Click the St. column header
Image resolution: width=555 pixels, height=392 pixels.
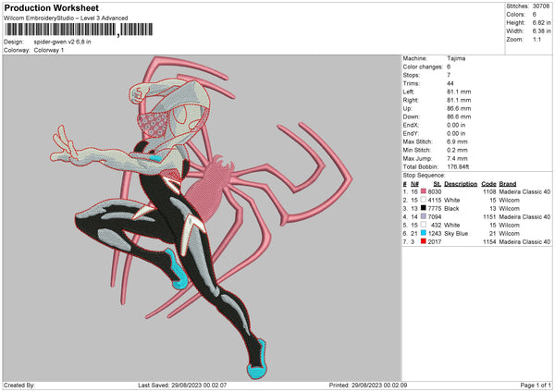pos(437,184)
